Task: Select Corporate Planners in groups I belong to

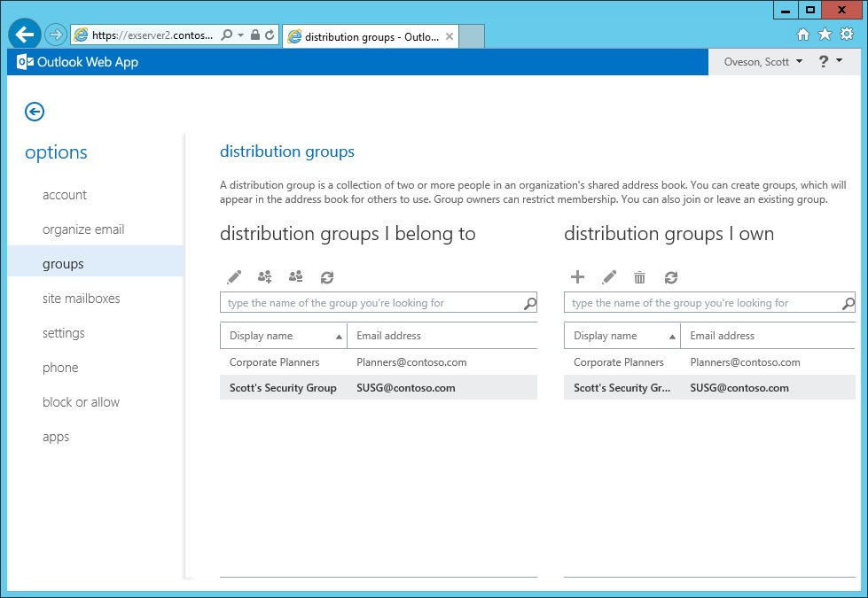Action: (275, 362)
